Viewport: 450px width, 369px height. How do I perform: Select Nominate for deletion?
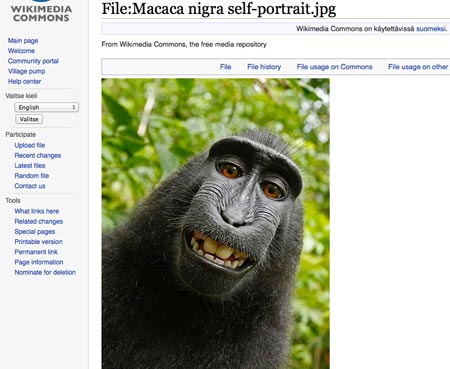click(45, 272)
